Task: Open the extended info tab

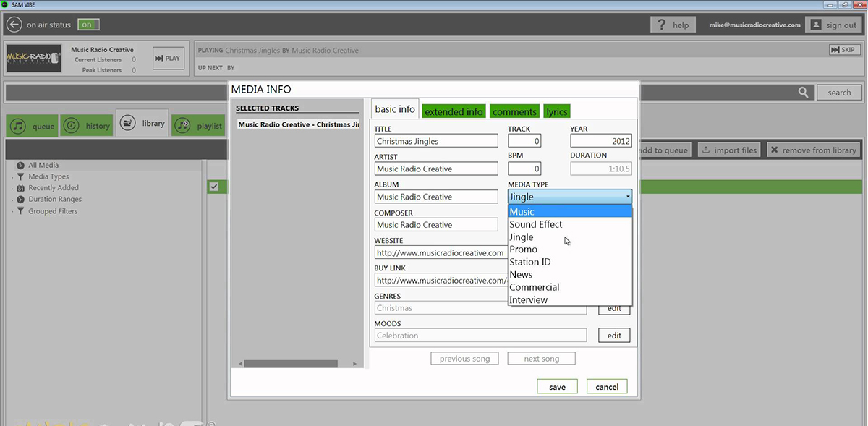Action: click(454, 111)
